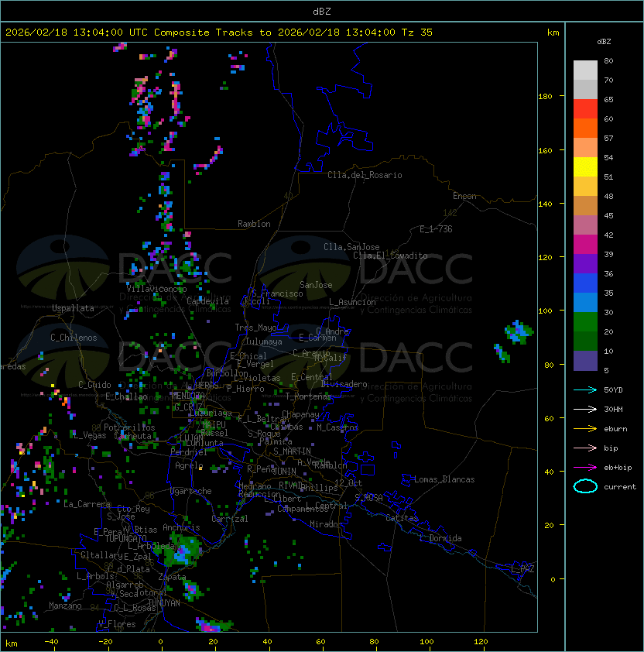Click the '30HM' legend label
The image size is (644, 652).
coord(613,409)
